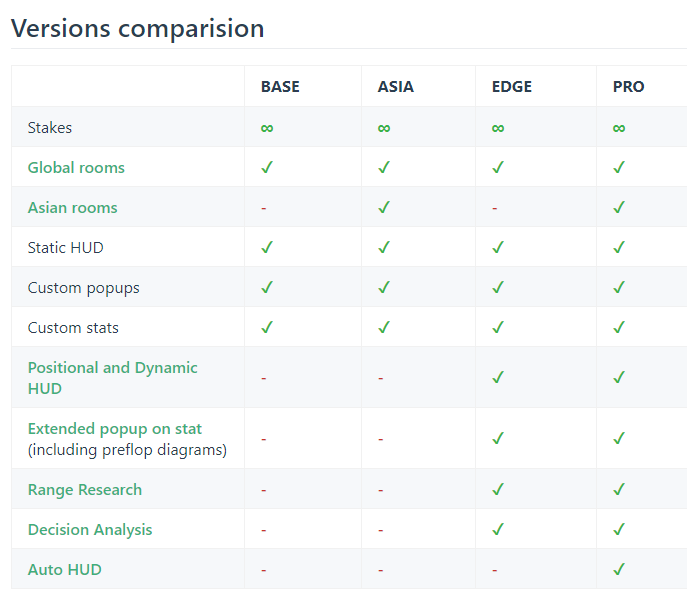Image resolution: width=687 pixels, height=601 pixels.
Task: Click the infinity icon in BASE Stakes
Action: pyautogui.click(x=267, y=128)
